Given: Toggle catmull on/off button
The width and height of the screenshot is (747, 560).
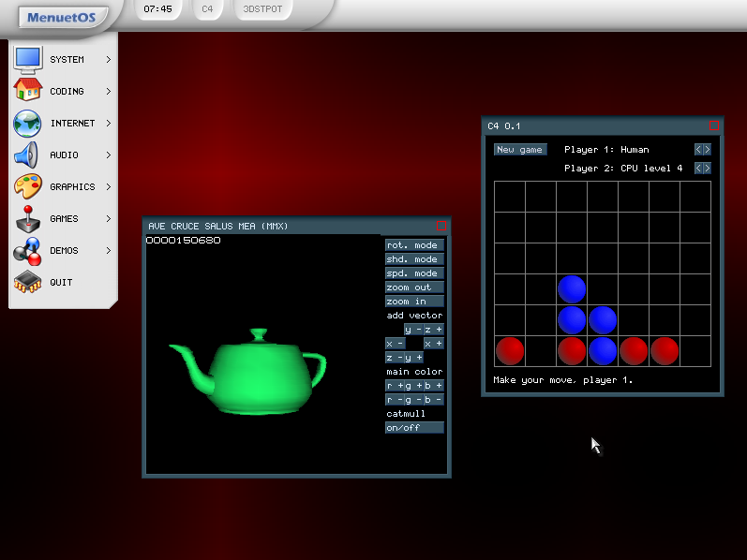Looking at the screenshot, I should [x=414, y=428].
